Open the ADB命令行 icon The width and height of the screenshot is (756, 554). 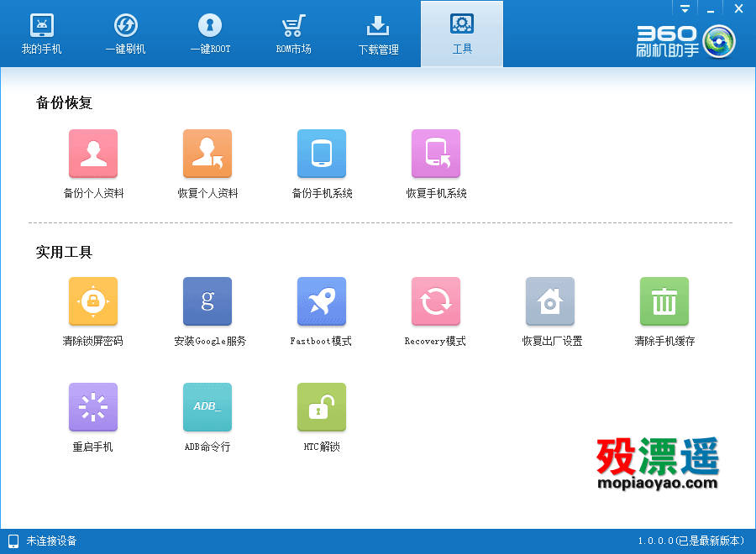pos(207,407)
